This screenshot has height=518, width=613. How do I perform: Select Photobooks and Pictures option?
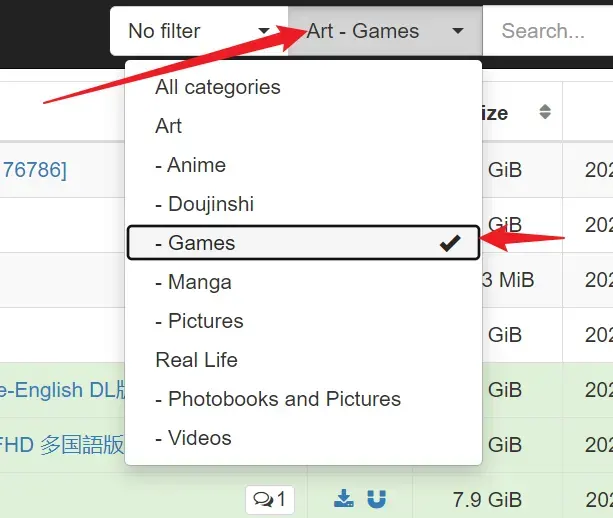pos(303,399)
